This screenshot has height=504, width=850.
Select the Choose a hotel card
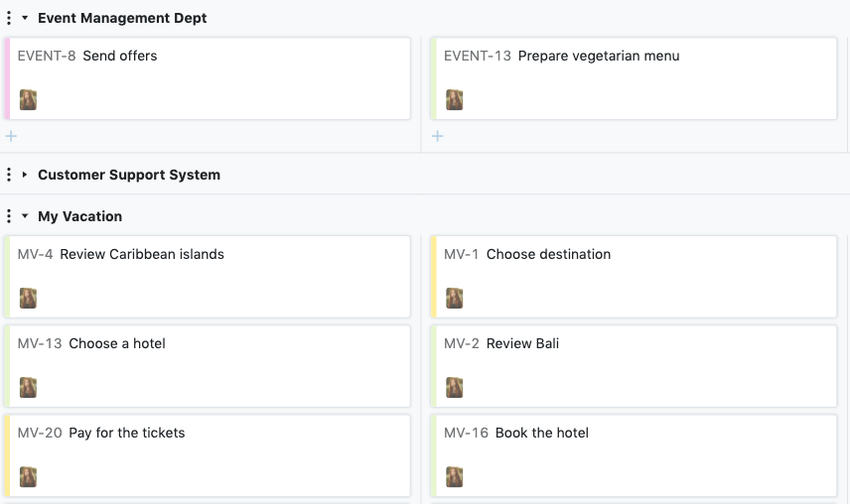[x=209, y=365]
